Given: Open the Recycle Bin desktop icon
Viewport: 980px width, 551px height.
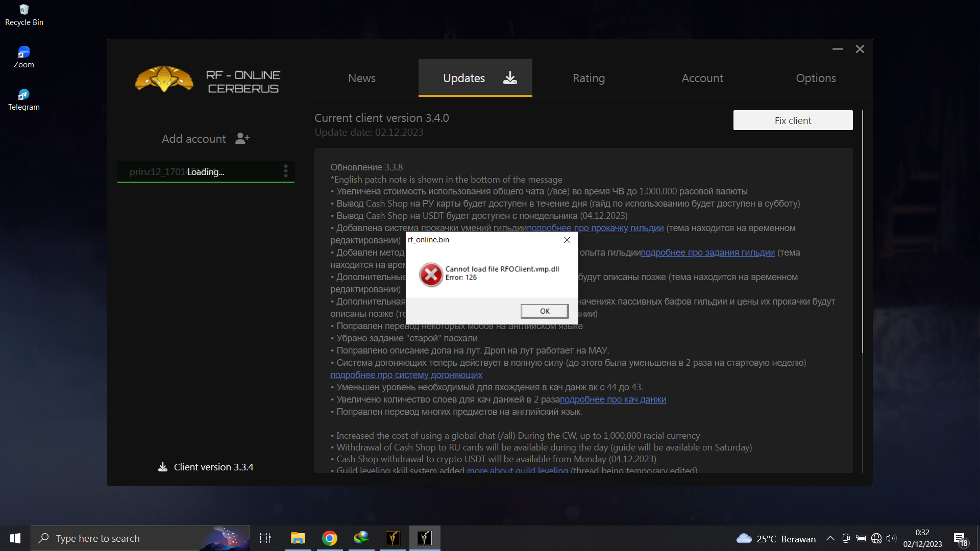Looking at the screenshot, I should (24, 15).
